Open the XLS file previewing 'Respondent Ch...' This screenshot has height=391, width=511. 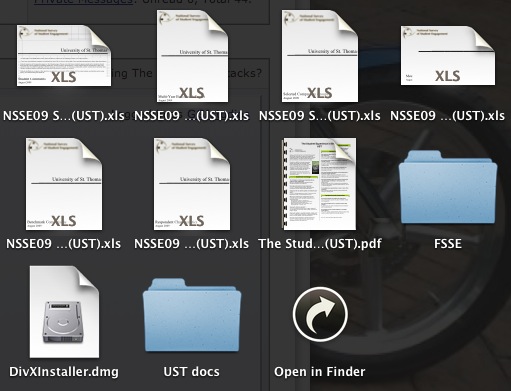click(192, 184)
